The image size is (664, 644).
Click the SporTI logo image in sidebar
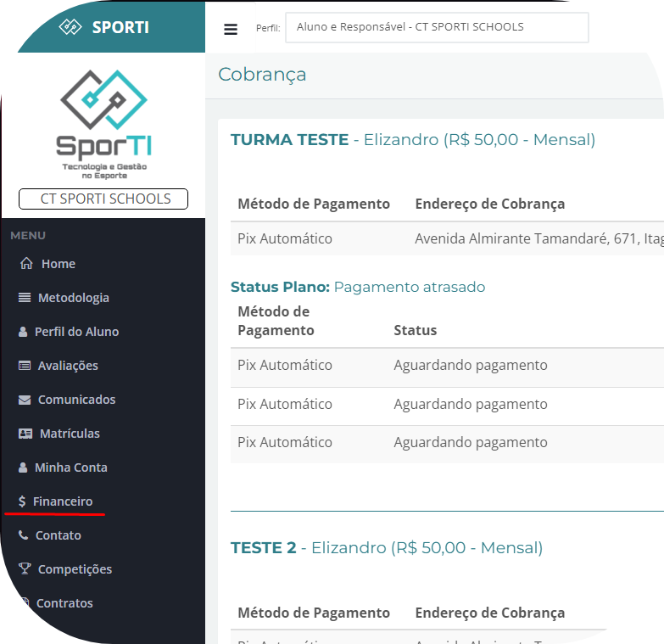coord(103,123)
